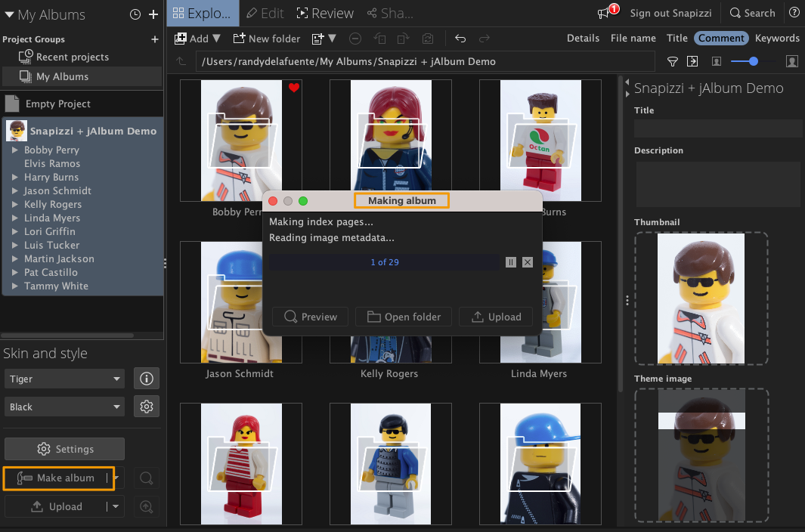This screenshot has height=532, width=805.
Task: Click the rotate right toolbar icon
Action: pos(403,39)
